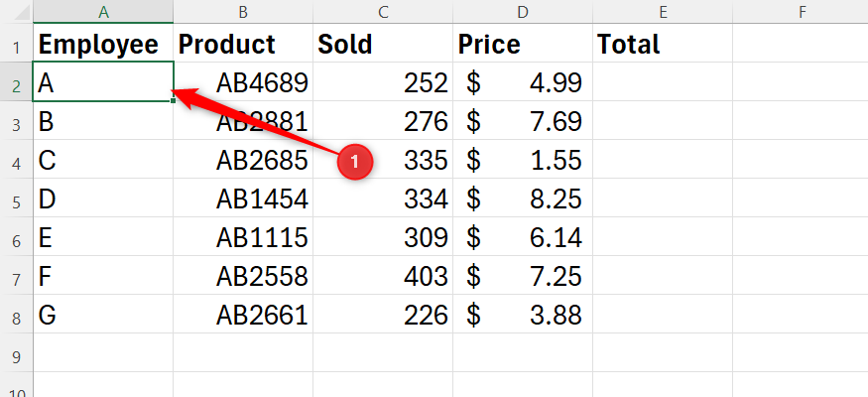Select row 3 header
Viewport: 868px width, 397px height.
click(17, 121)
